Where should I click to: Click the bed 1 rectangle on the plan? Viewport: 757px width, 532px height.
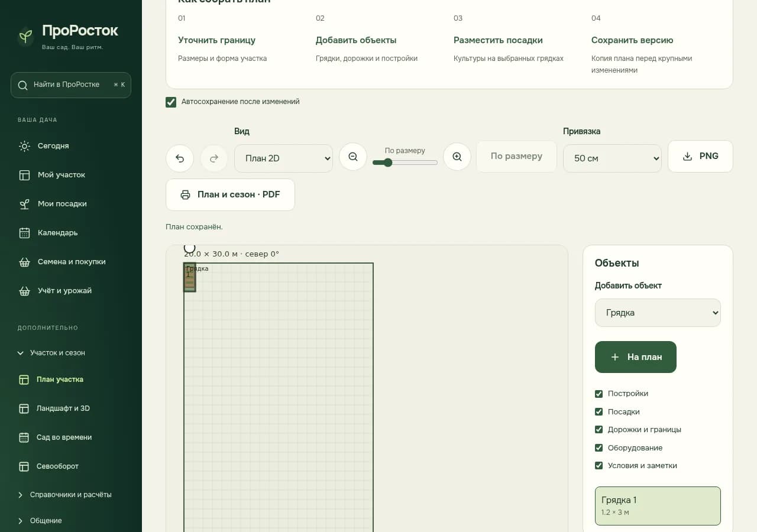(189, 277)
